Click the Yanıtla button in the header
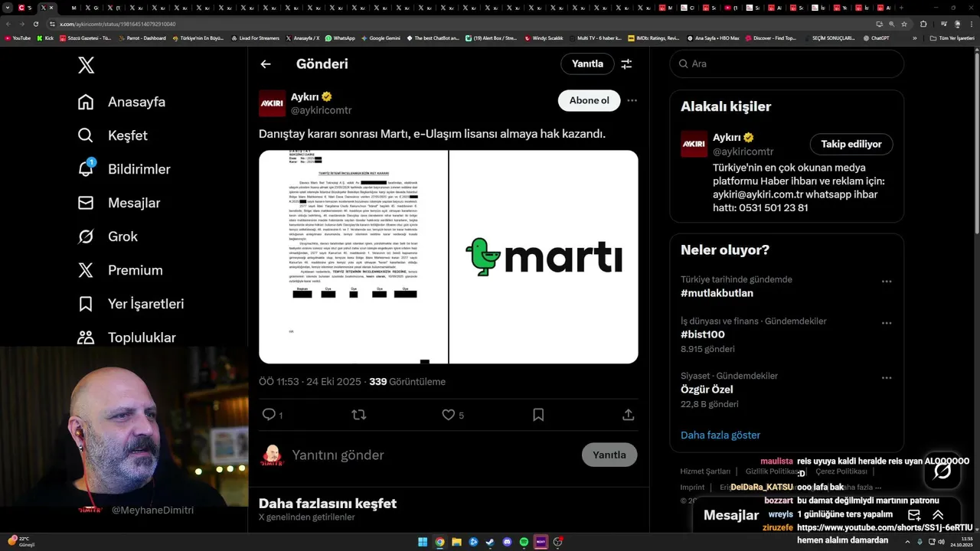This screenshot has height=551, width=980. [587, 64]
